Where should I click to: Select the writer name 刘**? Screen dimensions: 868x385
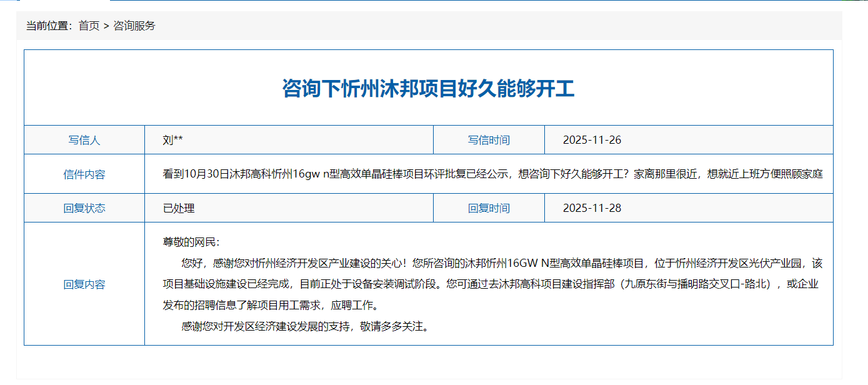[173, 140]
